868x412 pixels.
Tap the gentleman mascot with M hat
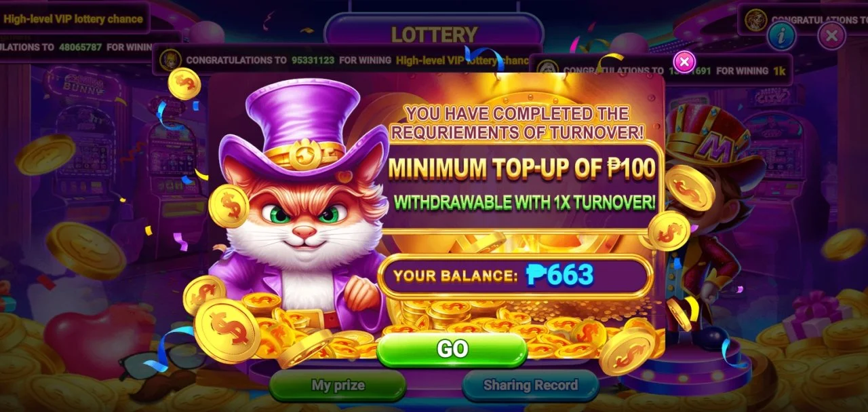(x=705, y=224)
